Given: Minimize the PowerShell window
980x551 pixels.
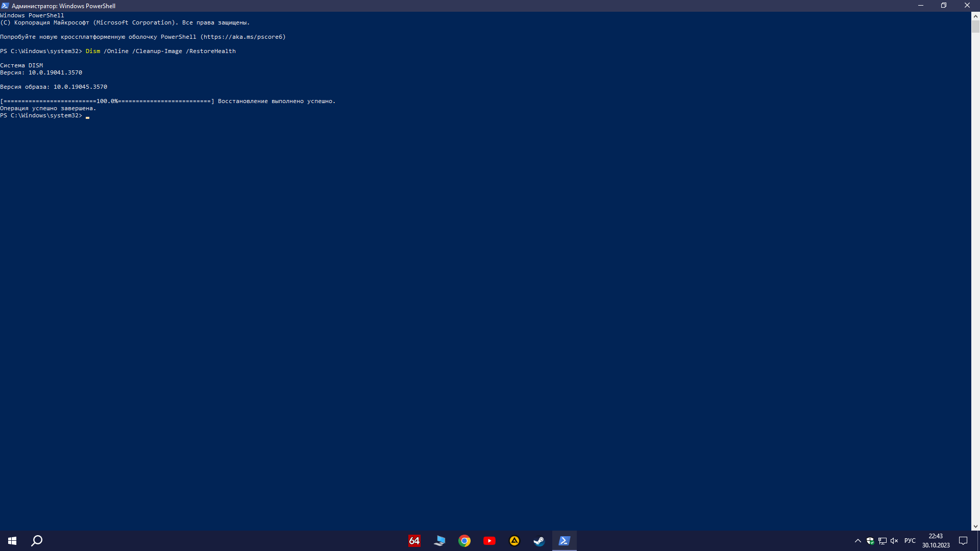Looking at the screenshot, I should (x=921, y=6).
